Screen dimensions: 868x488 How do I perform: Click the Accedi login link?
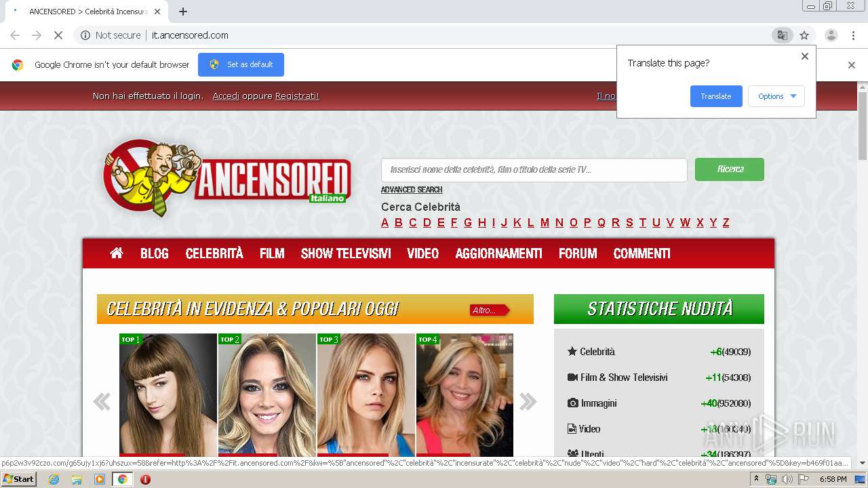click(226, 96)
